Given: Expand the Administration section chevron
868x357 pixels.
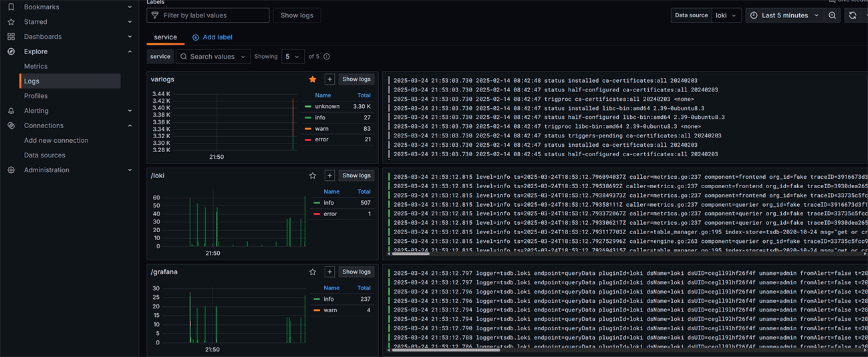Looking at the screenshot, I should click(x=130, y=170).
